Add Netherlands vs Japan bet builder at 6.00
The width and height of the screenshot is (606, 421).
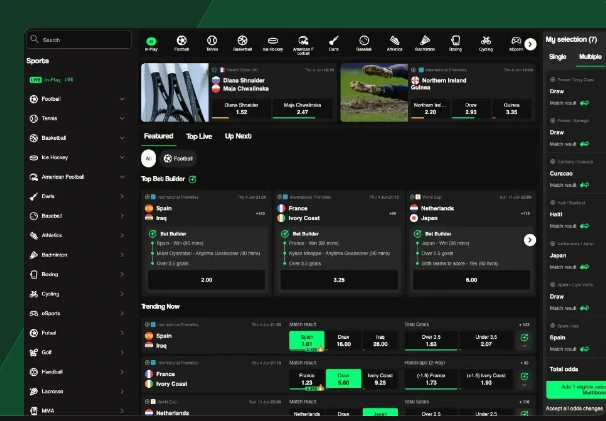(472, 280)
